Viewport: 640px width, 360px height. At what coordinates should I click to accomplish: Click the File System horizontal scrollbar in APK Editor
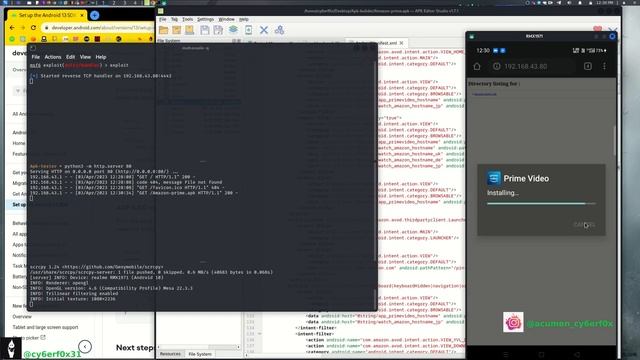tap(199, 347)
